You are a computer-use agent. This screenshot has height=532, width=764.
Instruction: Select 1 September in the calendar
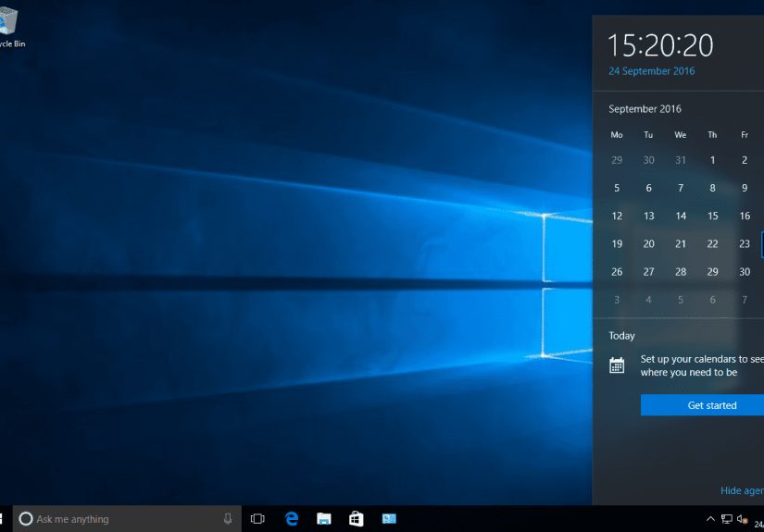point(712,160)
